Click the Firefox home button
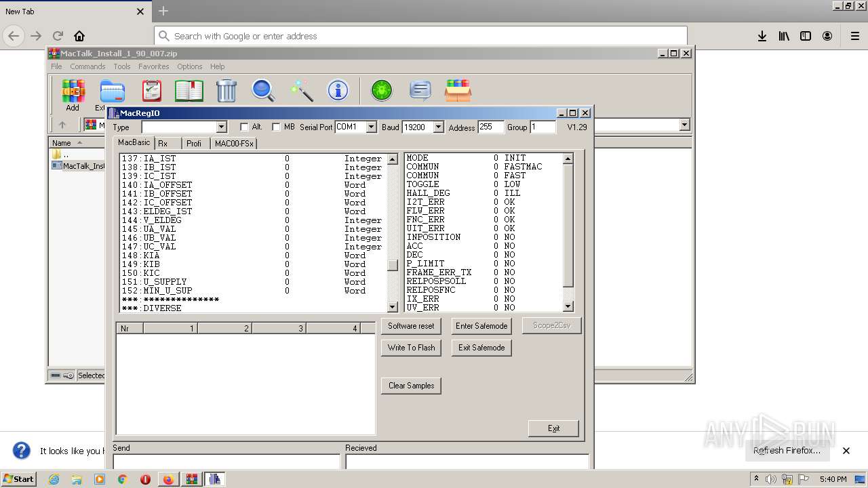868x488 pixels. pos(79,36)
